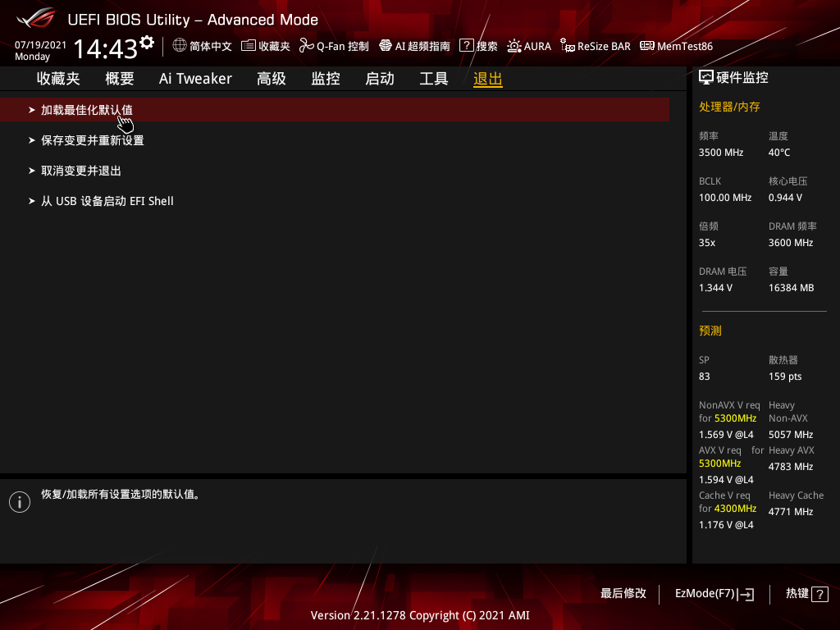
Task: Launch MemTest86
Action: click(677, 46)
